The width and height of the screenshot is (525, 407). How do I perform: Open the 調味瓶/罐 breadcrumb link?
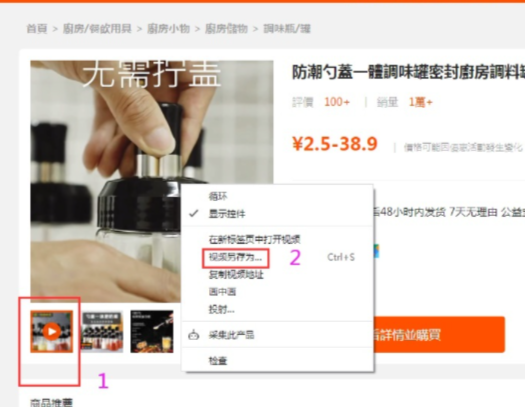(287, 29)
